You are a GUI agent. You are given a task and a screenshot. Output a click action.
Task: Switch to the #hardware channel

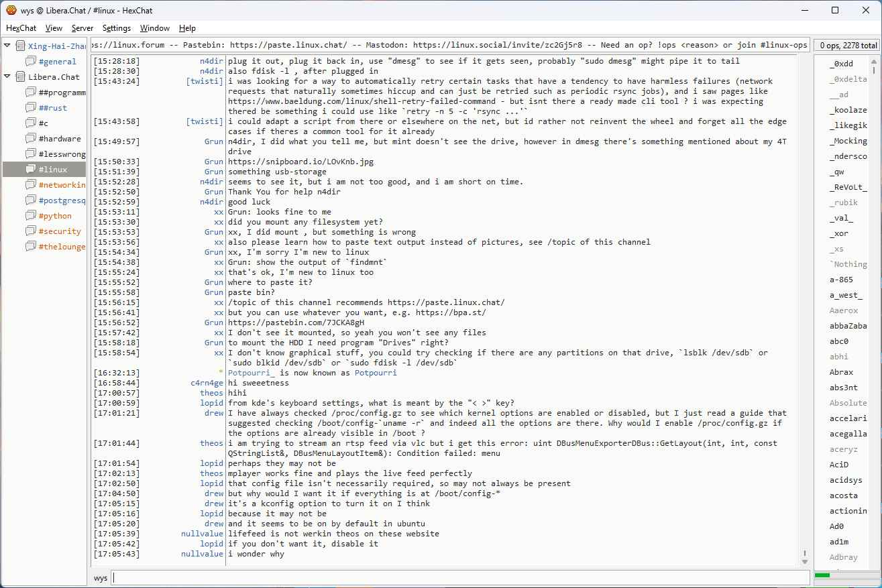click(59, 139)
